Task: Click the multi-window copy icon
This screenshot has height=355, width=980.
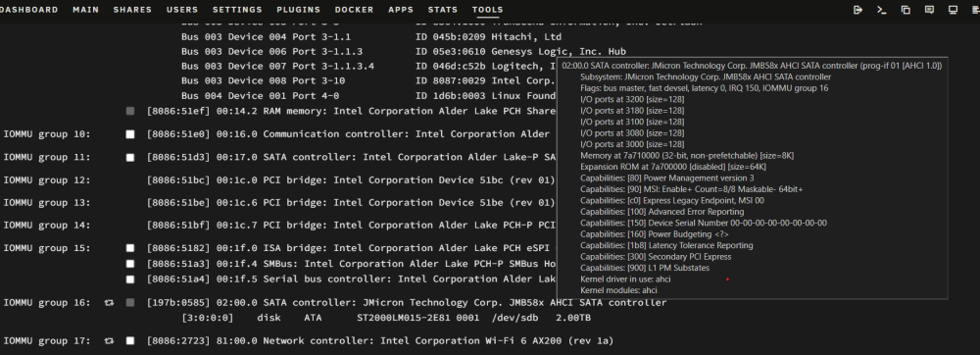Action: pos(906,10)
